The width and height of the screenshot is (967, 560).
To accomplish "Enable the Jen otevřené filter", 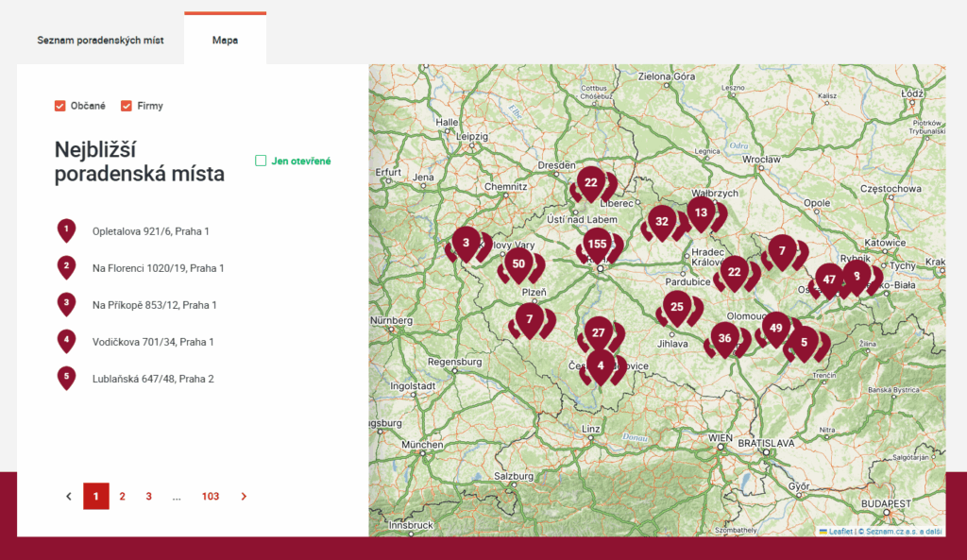I will tap(261, 161).
